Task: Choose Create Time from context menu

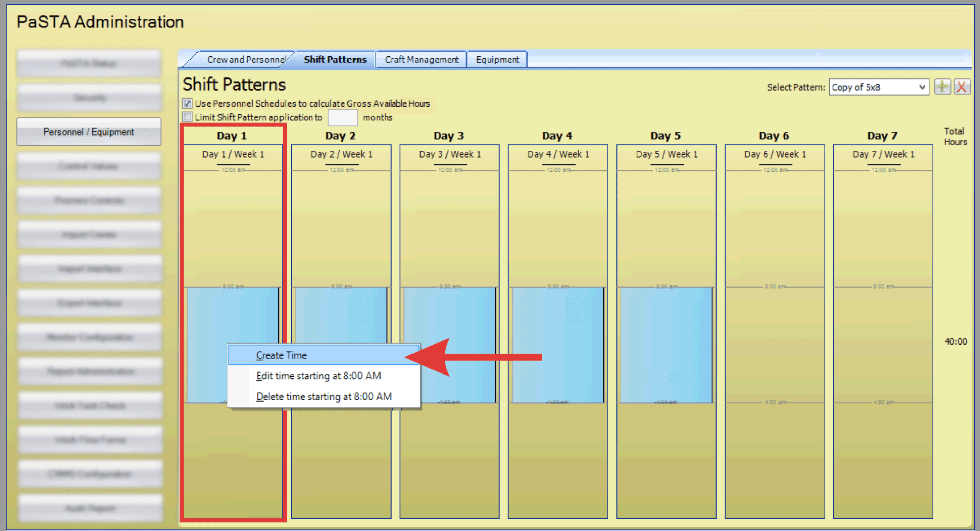Action: pyautogui.click(x=281, y=355)
